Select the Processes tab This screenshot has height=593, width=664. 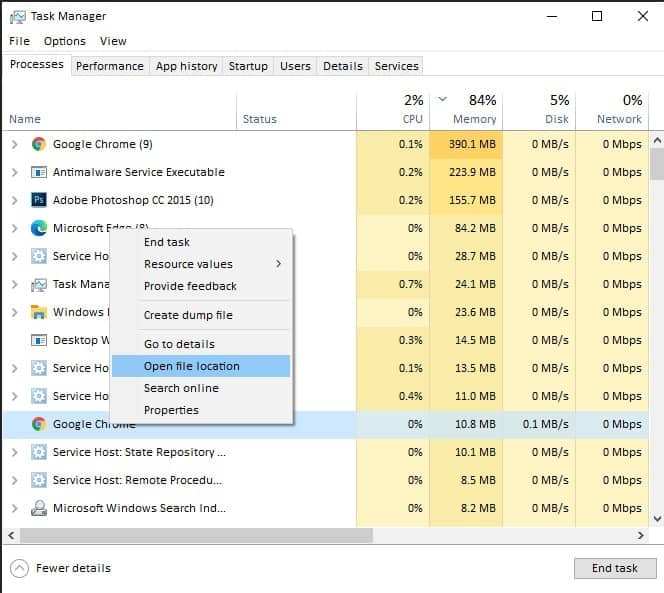click(x=37, y=64)
